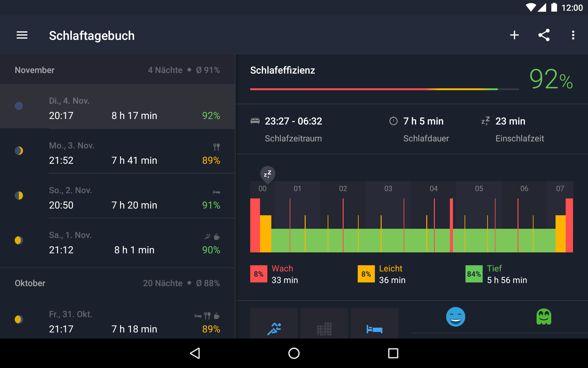This screenshot has width=588, height=368.
Task: Tap the Tief 5 h 56 min label
Action: pyautogui.click(x=507, y=274)
